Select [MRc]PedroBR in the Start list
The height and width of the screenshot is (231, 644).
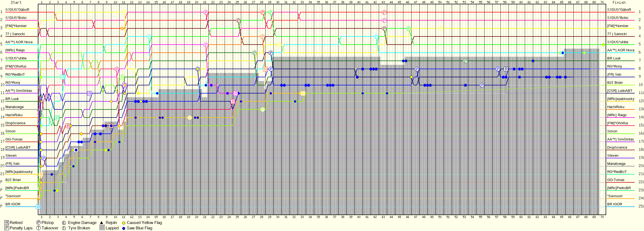[x=17, y=188]
